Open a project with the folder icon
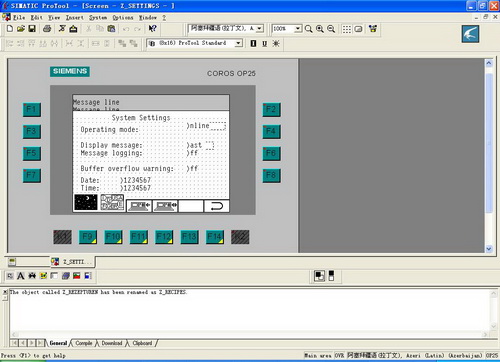Image resolution: width=500 pixels, height=362 pixels. [21, 29]
